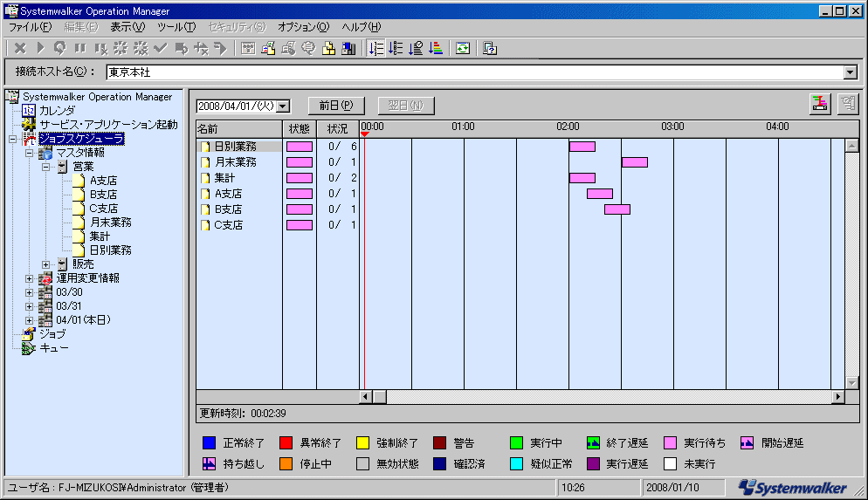The height and width of the screenshot is (500, 868).
Task: Expand the 運用変更情報 tree node
Action: (x=30, y=278)
